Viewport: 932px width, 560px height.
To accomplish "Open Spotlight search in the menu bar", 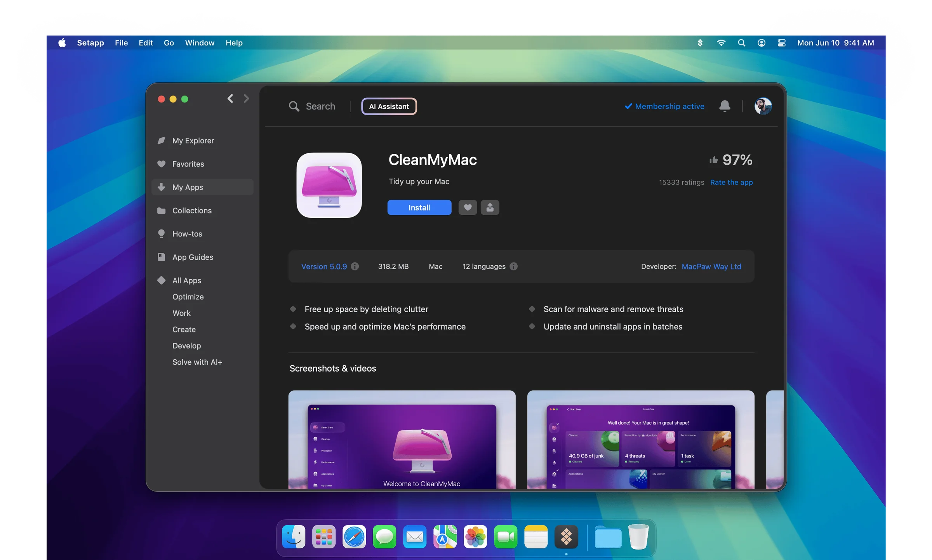I will 741,43.
